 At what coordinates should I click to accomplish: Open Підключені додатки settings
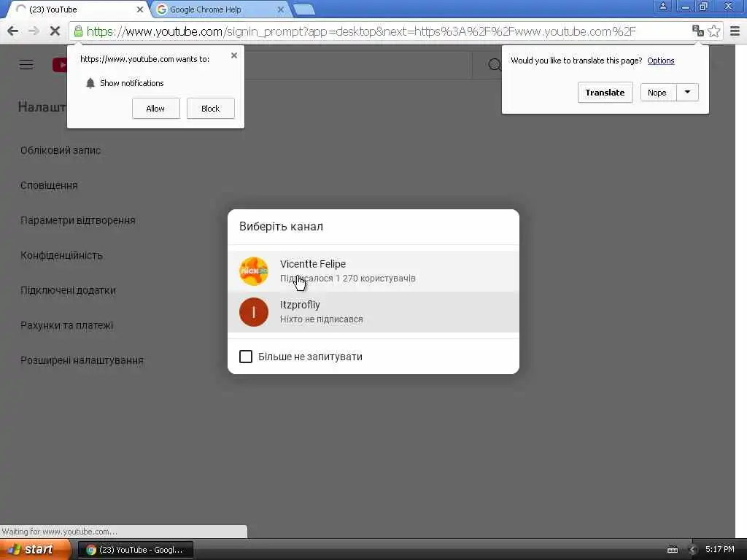point(68,290)
